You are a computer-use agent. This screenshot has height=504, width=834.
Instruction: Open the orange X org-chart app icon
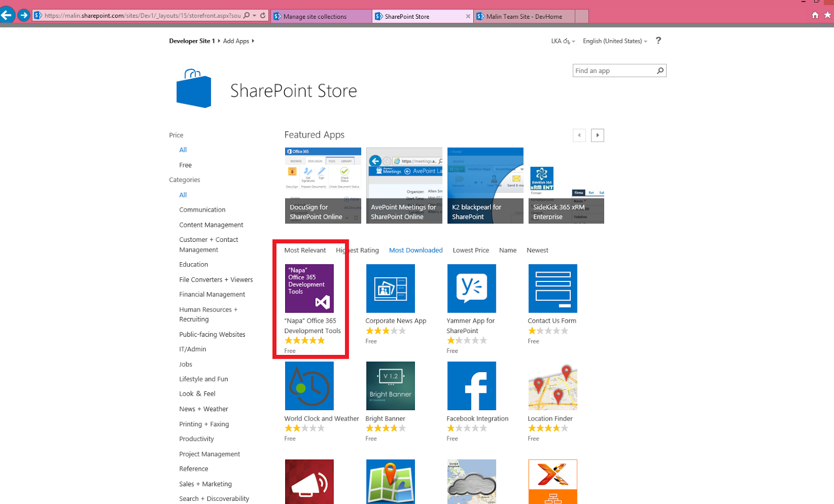pyautogui.click(x=553, y=482)
